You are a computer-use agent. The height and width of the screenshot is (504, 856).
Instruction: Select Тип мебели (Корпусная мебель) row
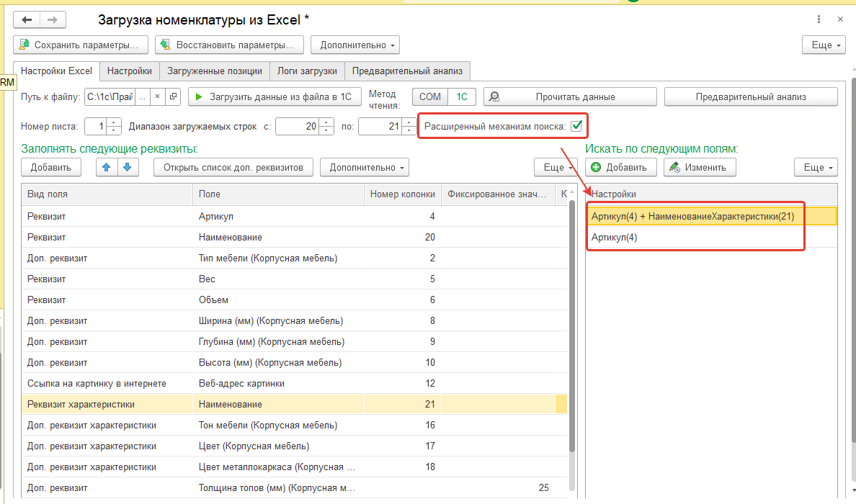tap(295, 258)
